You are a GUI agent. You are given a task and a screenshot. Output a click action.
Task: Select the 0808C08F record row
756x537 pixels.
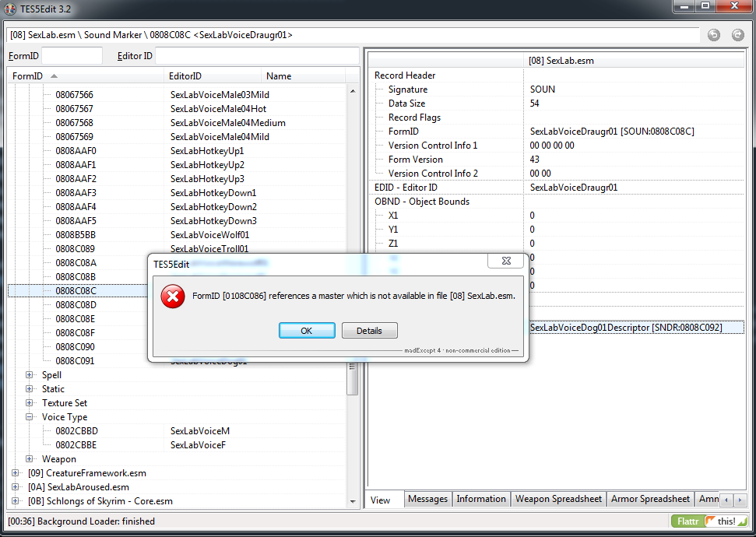[76, 332]
